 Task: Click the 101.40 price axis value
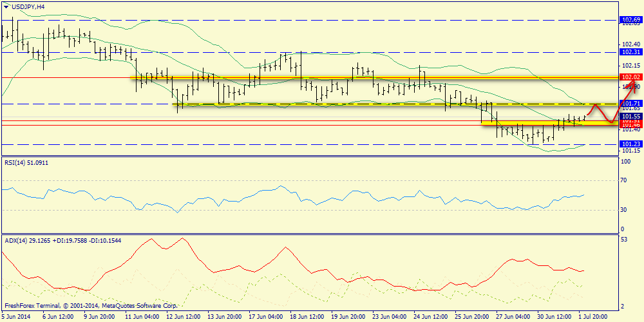click(632, 130)
